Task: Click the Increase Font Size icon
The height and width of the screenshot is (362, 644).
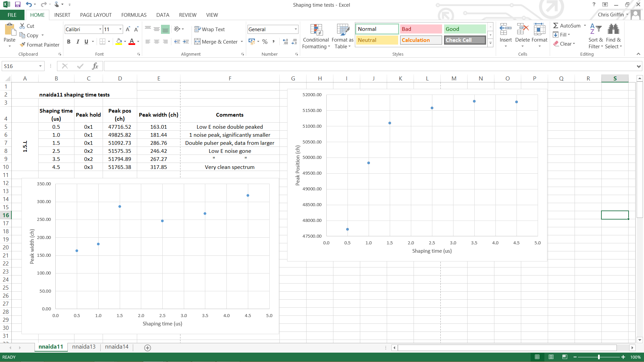Action: [x=128, y=29]
